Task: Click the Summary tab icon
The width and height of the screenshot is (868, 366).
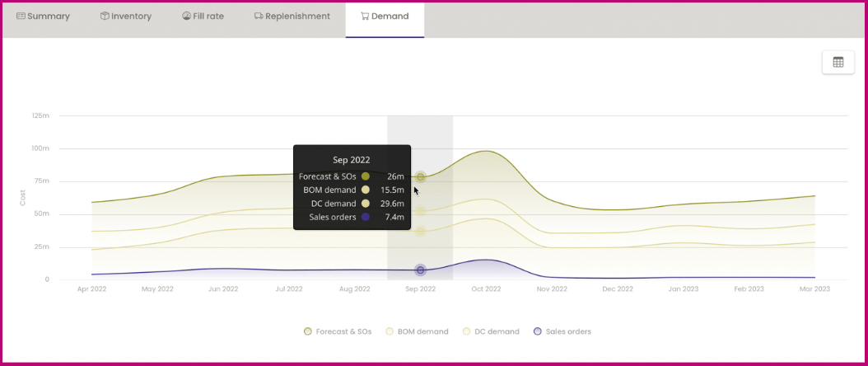Action: click(x=21, y=16)
